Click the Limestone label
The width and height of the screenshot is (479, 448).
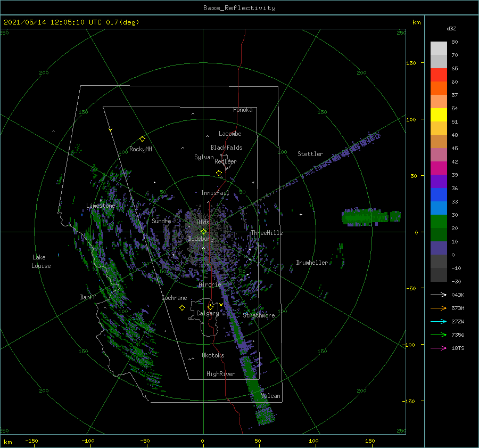(101, 206)
